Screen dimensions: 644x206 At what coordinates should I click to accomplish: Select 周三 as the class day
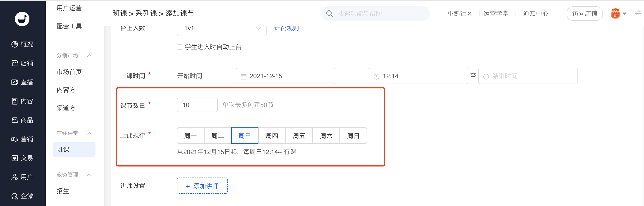point(245,136)
